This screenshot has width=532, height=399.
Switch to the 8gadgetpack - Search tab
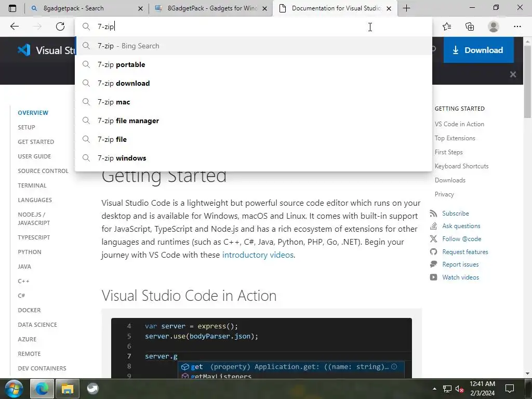tap(87, 8)
